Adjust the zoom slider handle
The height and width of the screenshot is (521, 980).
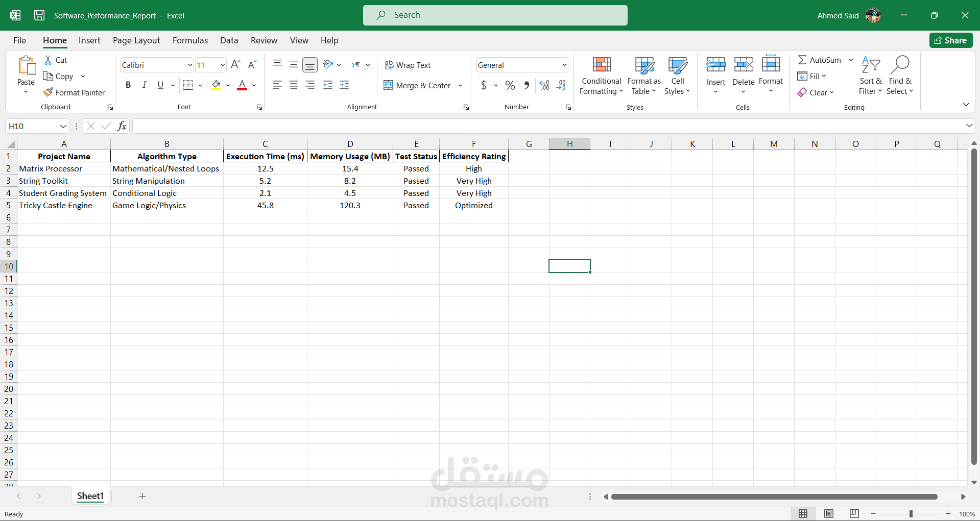point(911,514)
